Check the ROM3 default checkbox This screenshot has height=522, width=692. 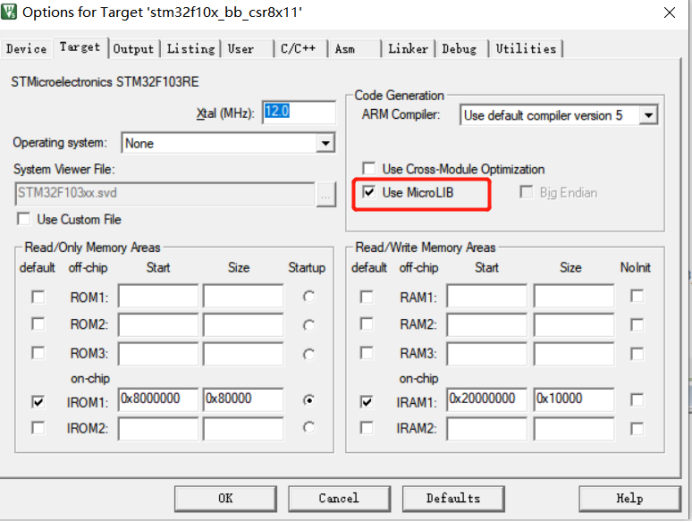coord(38,353)
